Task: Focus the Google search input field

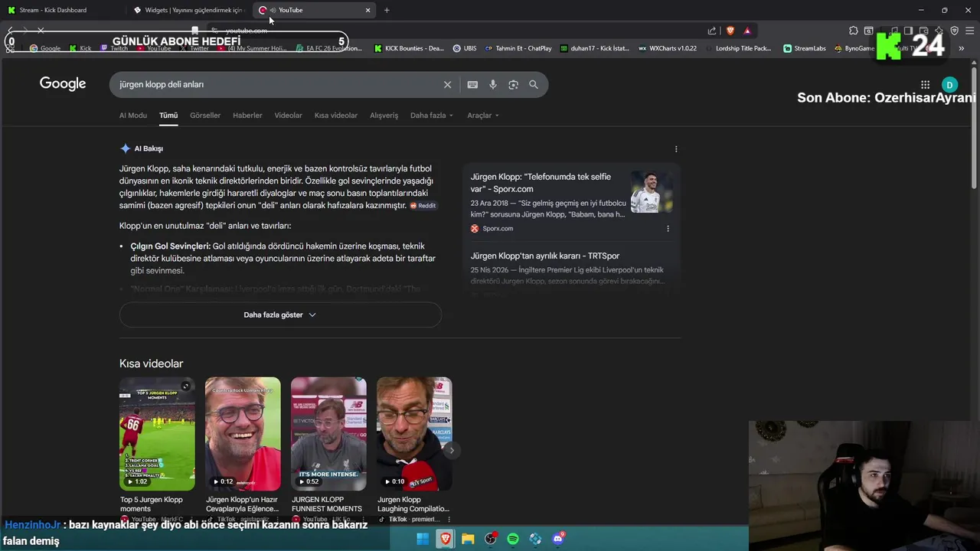Action: [276, 85]
